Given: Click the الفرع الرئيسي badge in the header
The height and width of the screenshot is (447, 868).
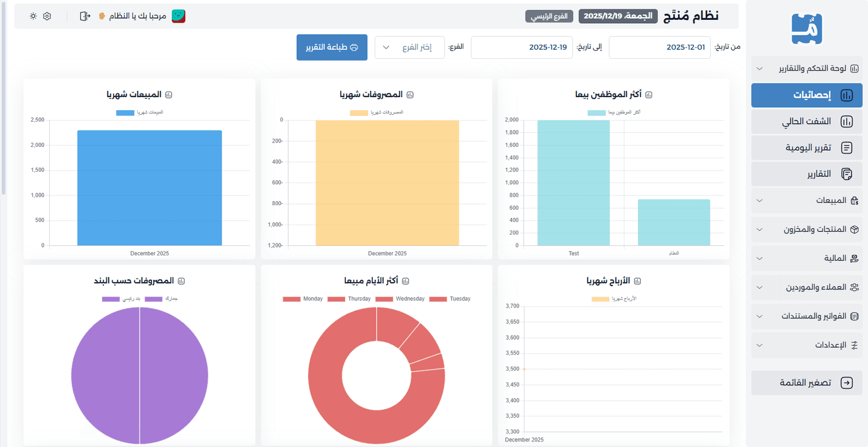Looking at the screenshot, I should click(549, 16).
